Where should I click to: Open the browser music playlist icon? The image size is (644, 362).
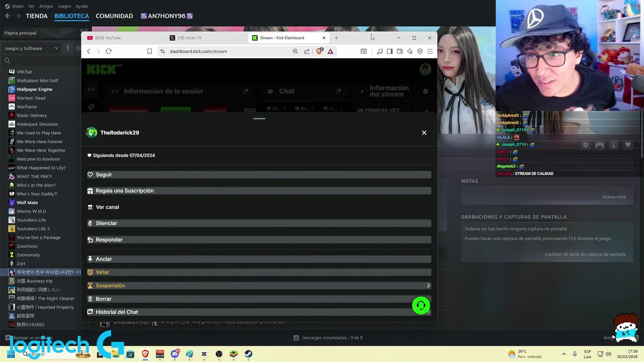(x=380, y=51)
